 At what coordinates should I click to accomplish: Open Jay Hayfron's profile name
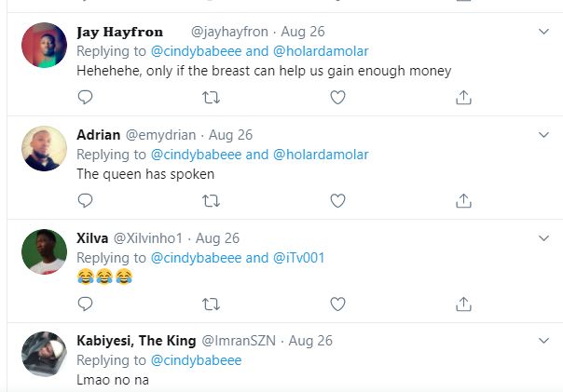click(120, 32)
